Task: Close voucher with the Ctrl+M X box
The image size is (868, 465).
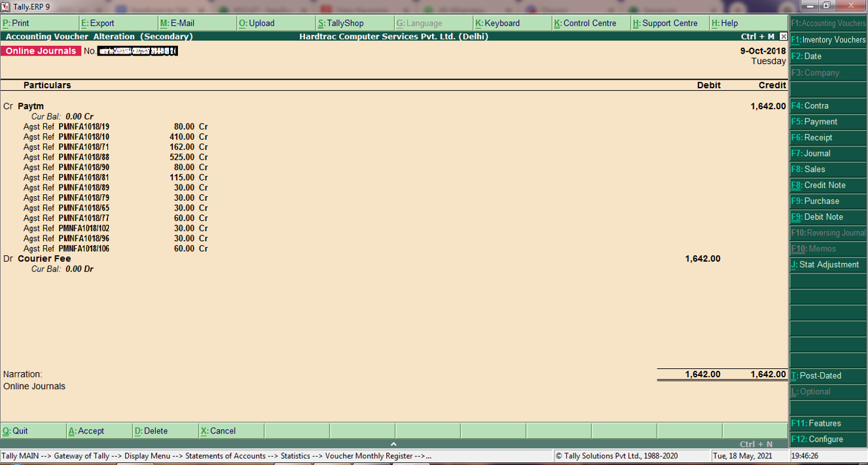Action: coord(784,37)
